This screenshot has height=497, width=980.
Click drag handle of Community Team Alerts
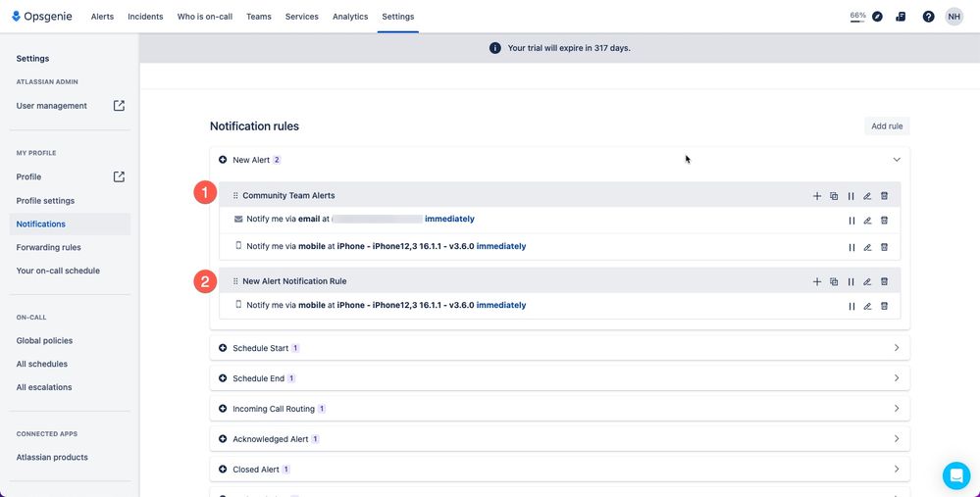coord(235,195)
